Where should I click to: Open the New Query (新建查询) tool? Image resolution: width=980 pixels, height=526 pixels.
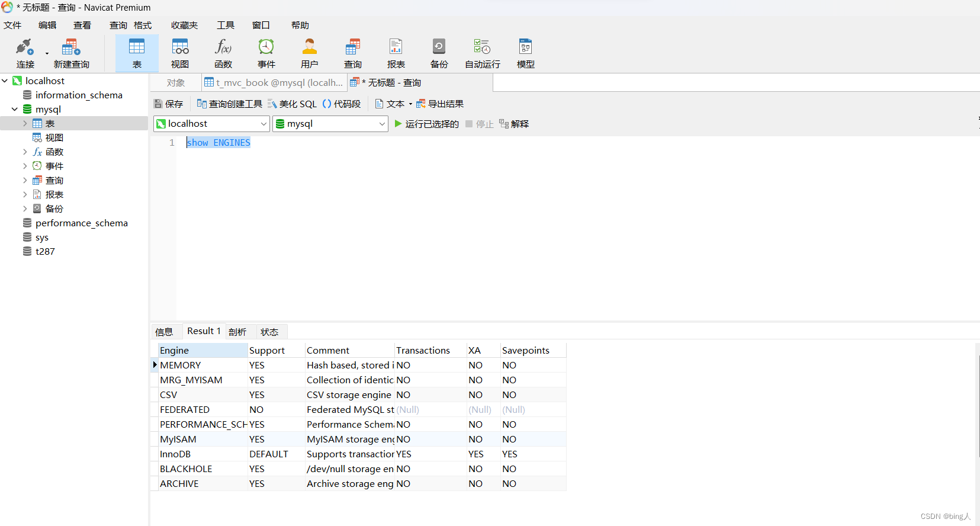(x=71, y=53)
